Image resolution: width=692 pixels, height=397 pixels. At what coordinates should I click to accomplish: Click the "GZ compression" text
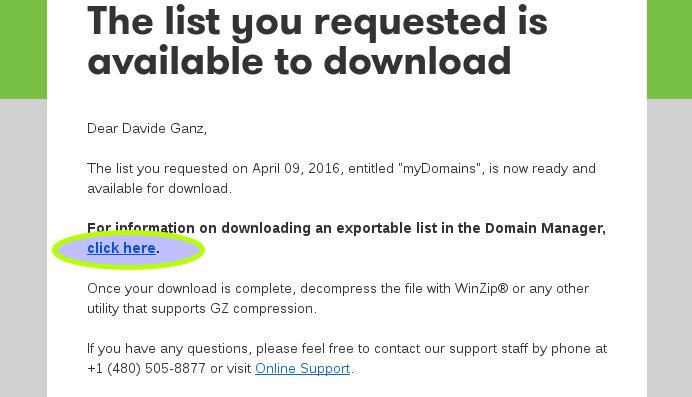pyautogui.click(x=263, y=308)
